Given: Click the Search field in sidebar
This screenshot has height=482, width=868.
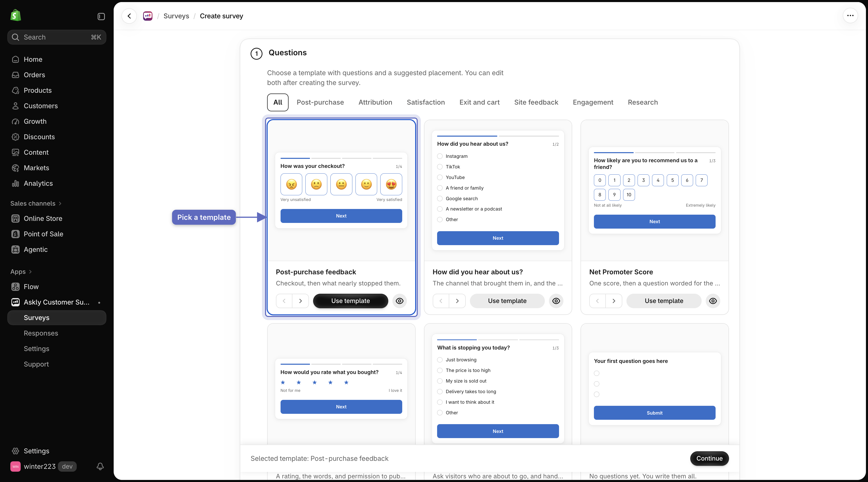Looking at the screenshot, I should point(57,37).
